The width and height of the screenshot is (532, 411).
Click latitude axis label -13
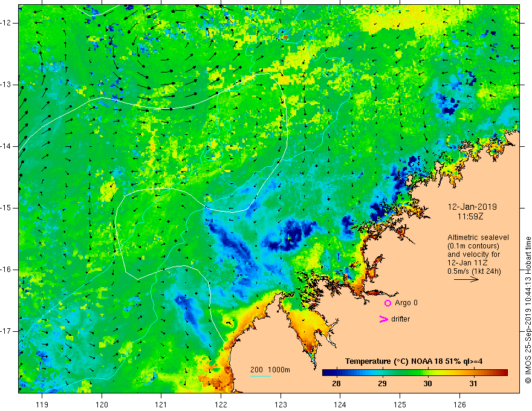pos(7,85)
